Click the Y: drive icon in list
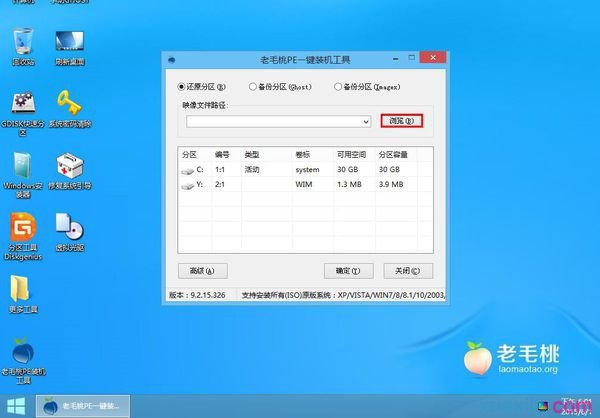 pos(188,186)
